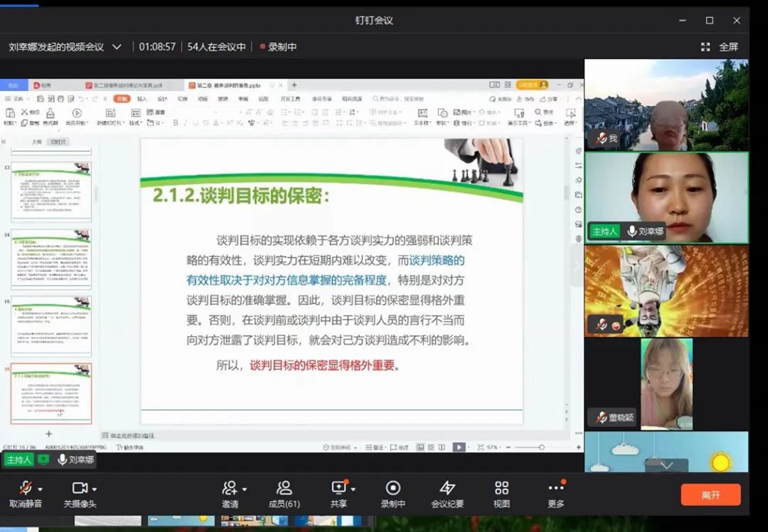Image resolution: width=768 pixels, height=532 pixels.
Task: Click the orange 离开 leave button
Action: click(x=710, y=494)
